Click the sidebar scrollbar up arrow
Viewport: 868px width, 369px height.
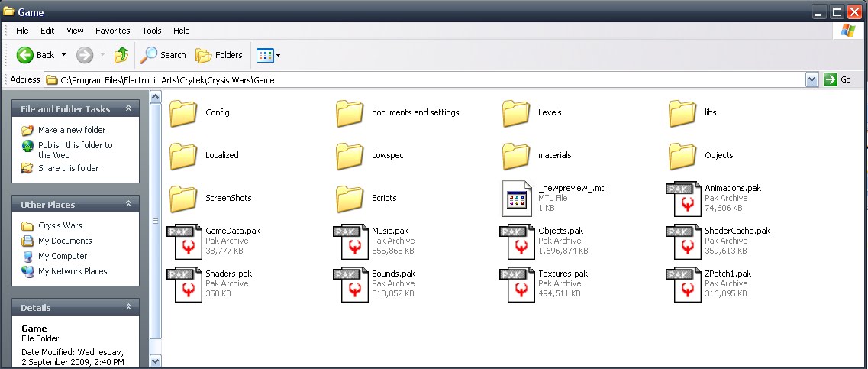[156, 98]
